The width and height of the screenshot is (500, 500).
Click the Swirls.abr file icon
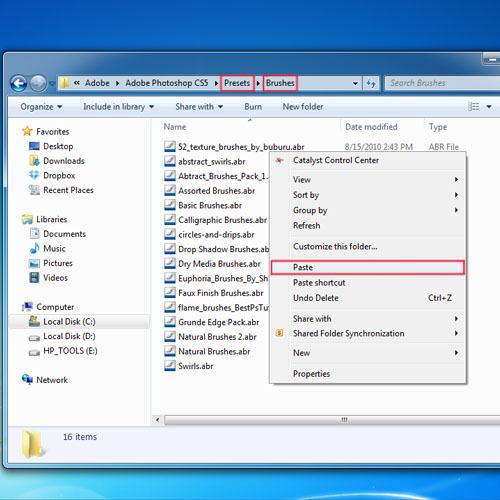(x=170, y=365)
